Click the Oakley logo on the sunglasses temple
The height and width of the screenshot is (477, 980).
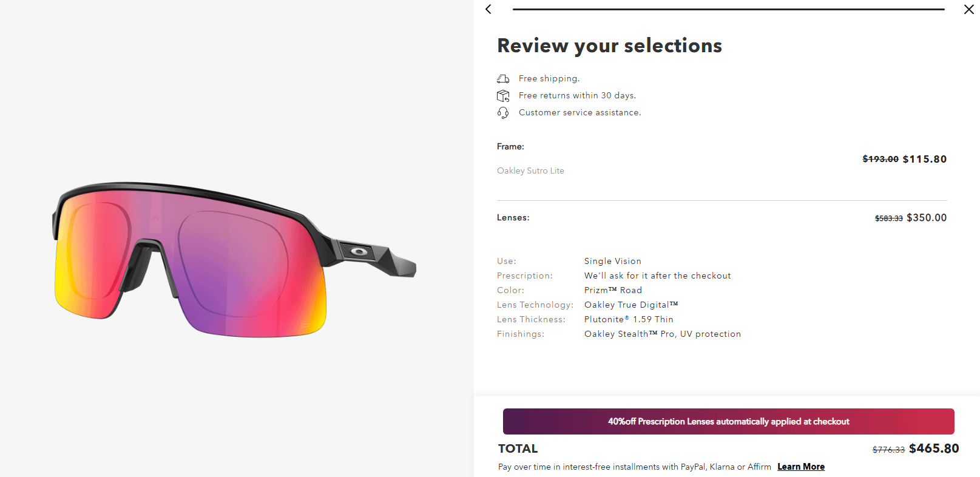pyautogui.click(x=359, y=251)
